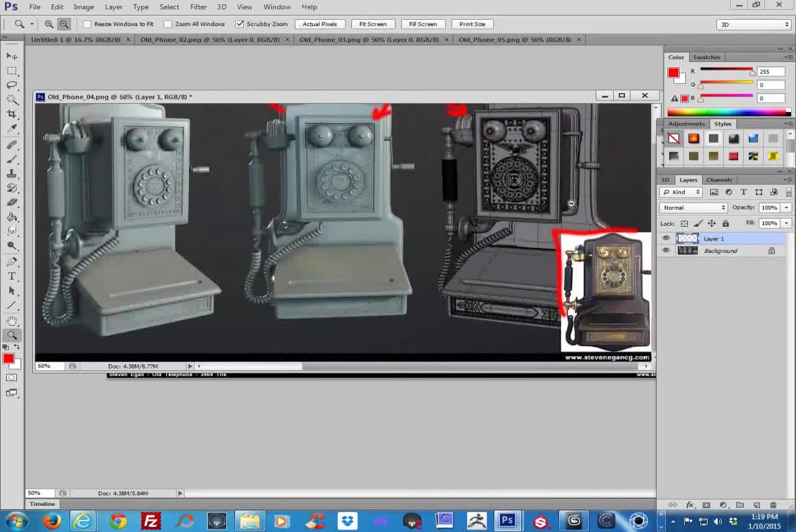
Task: Click the red foreground color swatch in toolbar
Action: tap(8, 359)
